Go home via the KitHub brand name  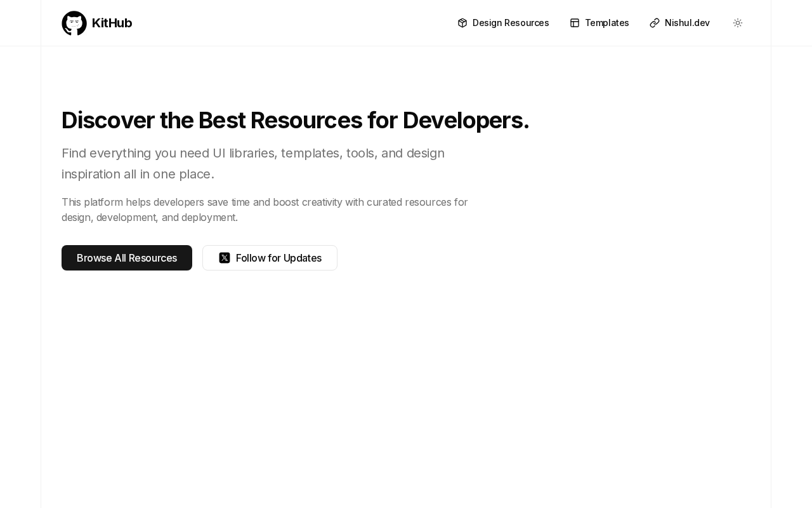[112, 23]
